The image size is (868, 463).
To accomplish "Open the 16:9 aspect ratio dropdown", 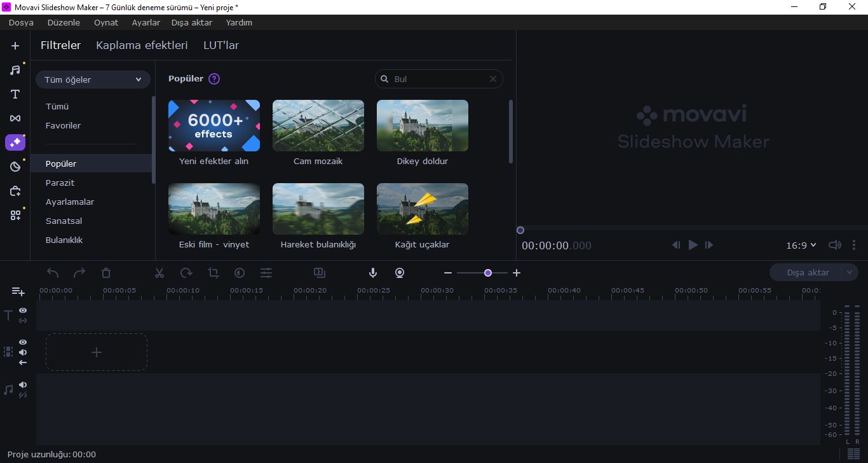I will (x=801, y=245).
